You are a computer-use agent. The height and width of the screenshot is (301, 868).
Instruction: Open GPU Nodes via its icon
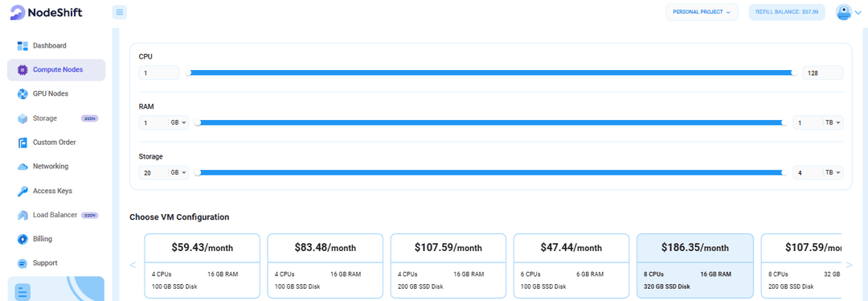[x=23, y=93]
